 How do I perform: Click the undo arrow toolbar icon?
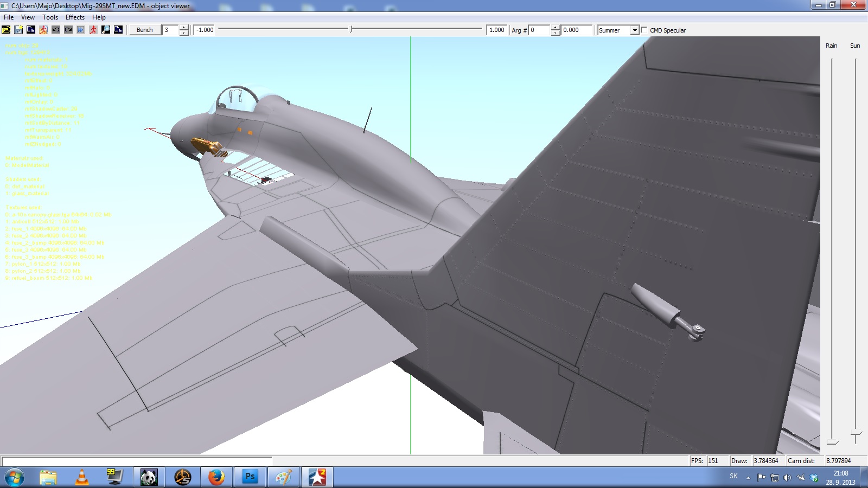coord(56,30)
